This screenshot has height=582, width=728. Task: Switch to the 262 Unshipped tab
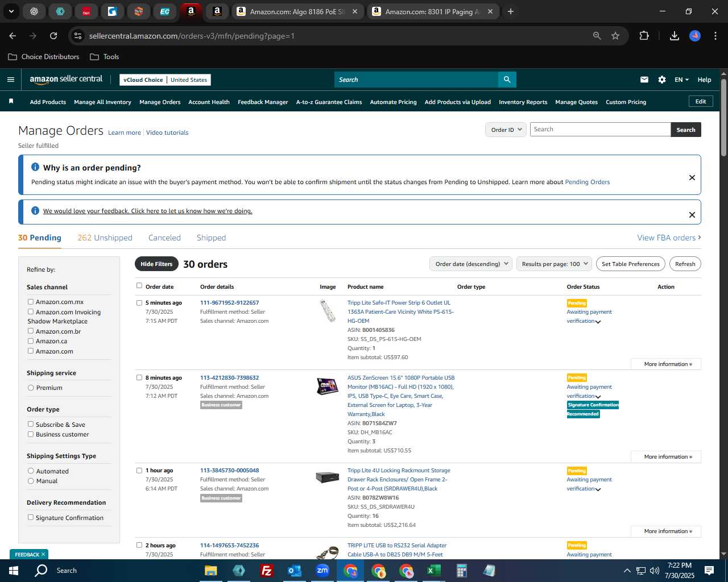105,238
